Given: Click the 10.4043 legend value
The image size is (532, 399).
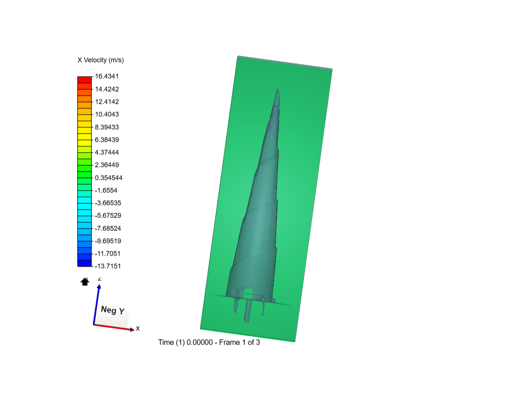Looking at the screenshot, I should 107,115.
